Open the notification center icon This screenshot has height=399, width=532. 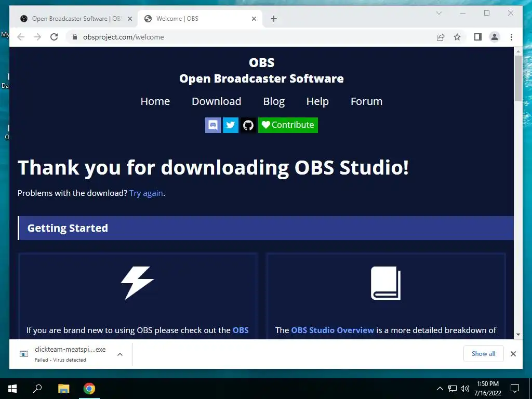point(515,389)
